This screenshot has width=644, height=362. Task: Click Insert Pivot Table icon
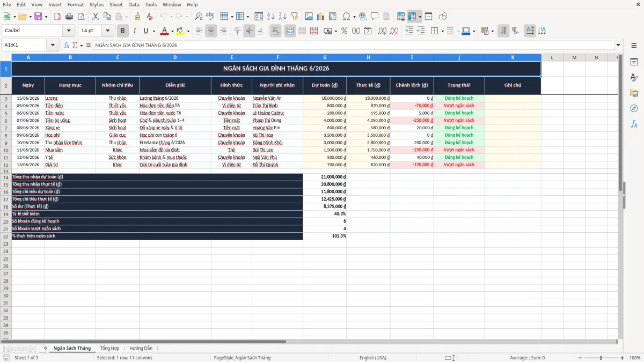333,17
